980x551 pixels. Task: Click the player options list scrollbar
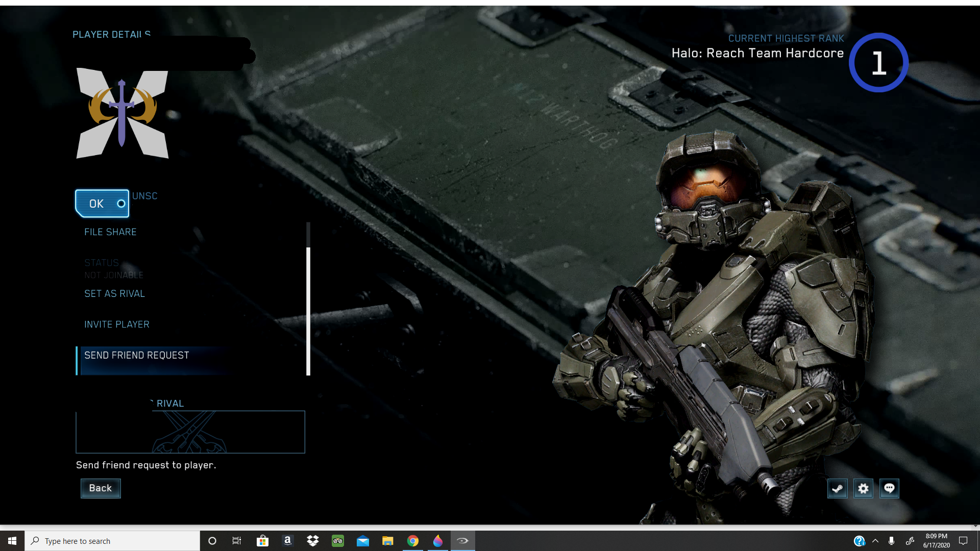pos(308,311)
